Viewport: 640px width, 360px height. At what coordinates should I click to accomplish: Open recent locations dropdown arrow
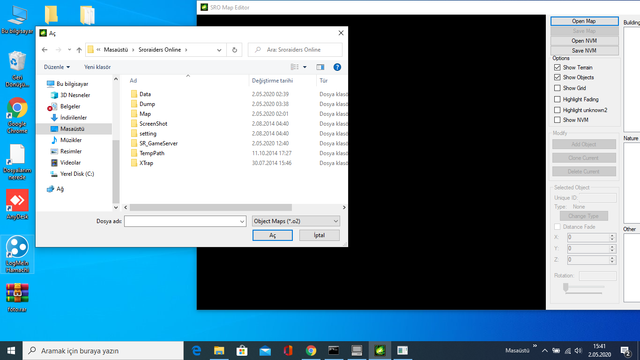(69, 50)
